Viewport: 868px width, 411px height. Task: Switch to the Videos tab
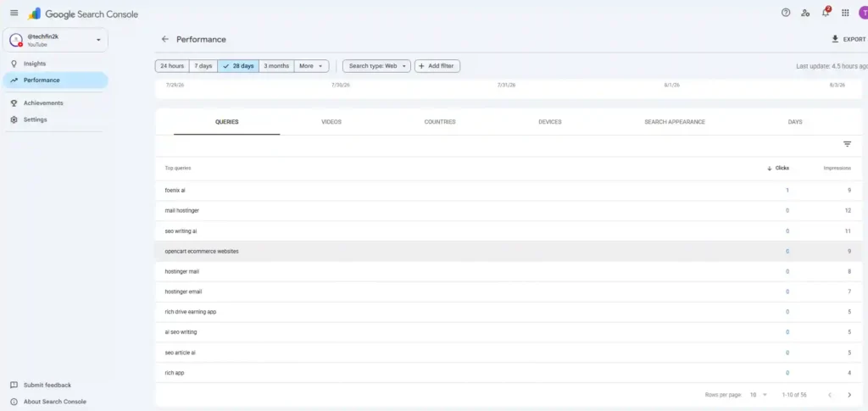(331, 122)
